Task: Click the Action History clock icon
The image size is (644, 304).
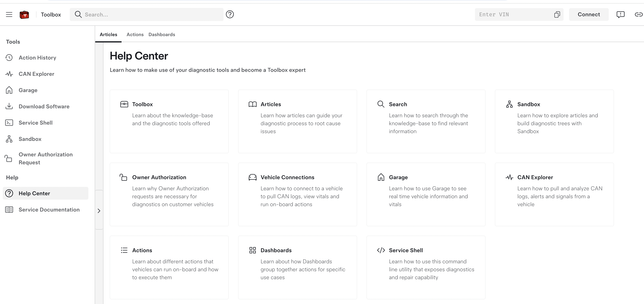Action: click(9, 58)
